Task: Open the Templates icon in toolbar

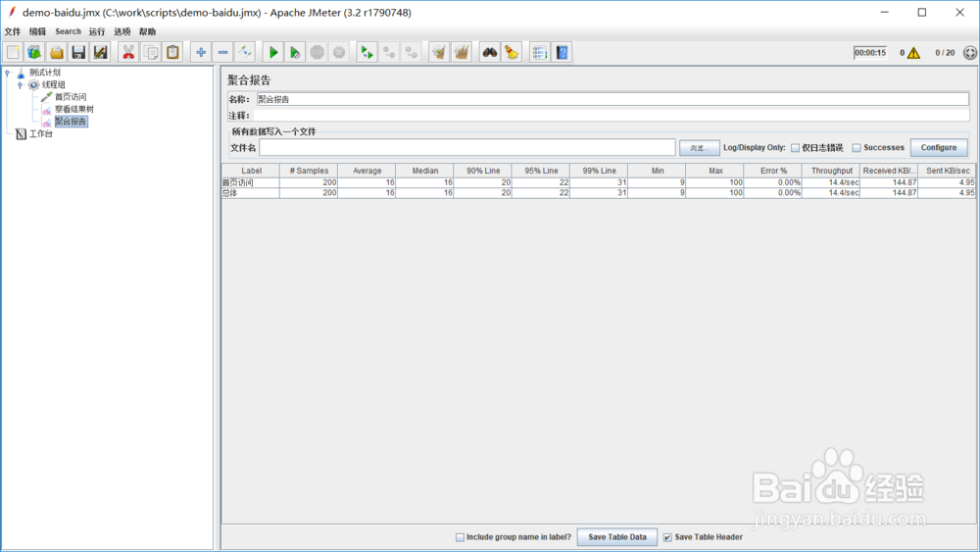Action: pyautogui.click(x=34, y=53)
